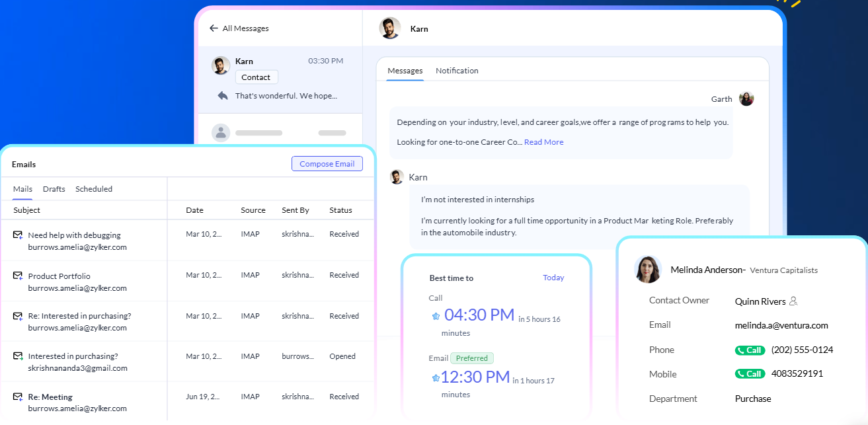The image size is (868, 425).
Task: Click the 12:30 PM email time
Action: point(475,377)
